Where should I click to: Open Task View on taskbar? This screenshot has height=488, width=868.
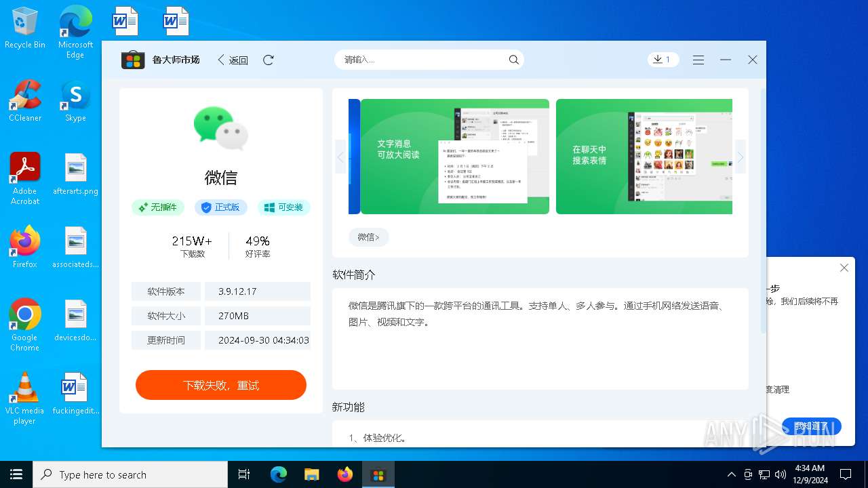pyautogui.click(x=244, y=474)
